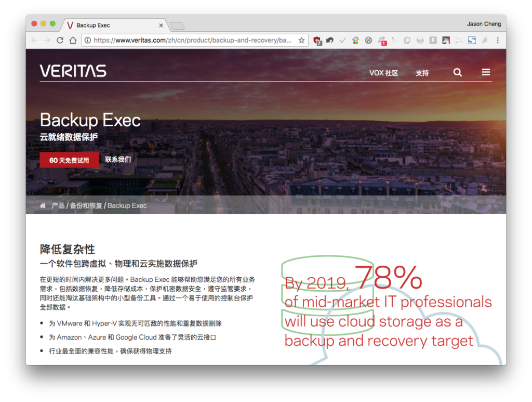Open a new tab button
532x402 pixels.
click(x=177, y=26)
